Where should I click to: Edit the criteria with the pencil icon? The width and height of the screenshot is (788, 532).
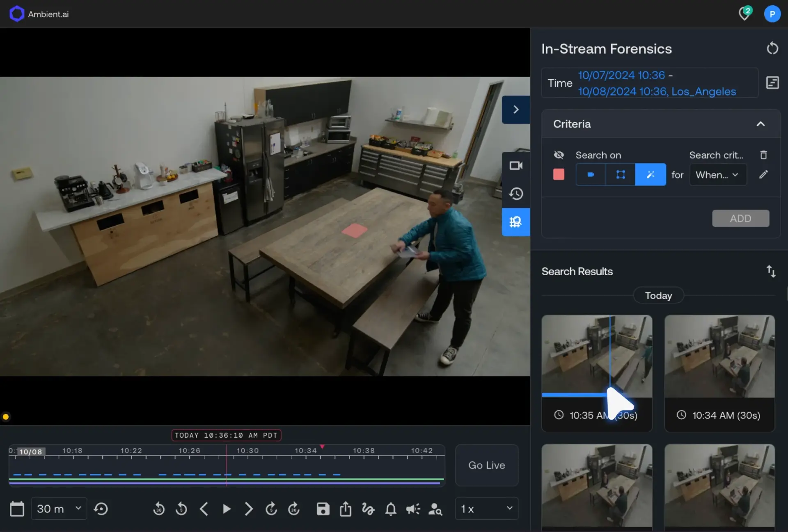coord(763,174)
